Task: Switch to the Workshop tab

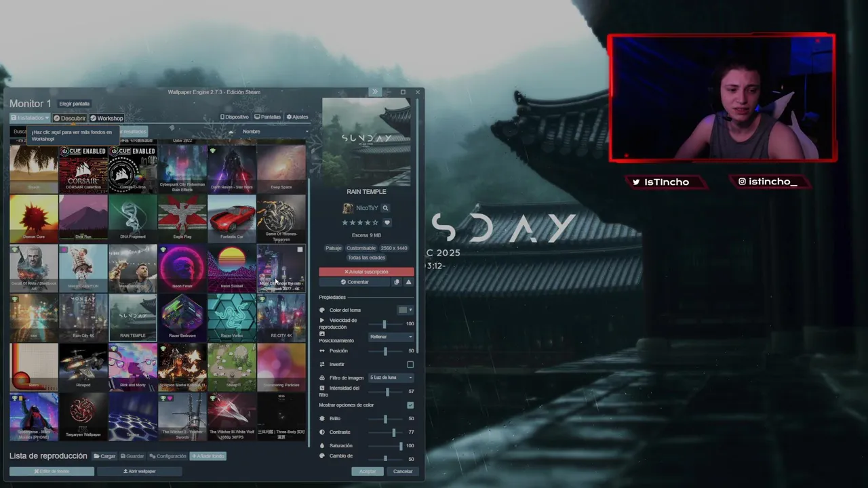Action: click(x=106, y=118)
